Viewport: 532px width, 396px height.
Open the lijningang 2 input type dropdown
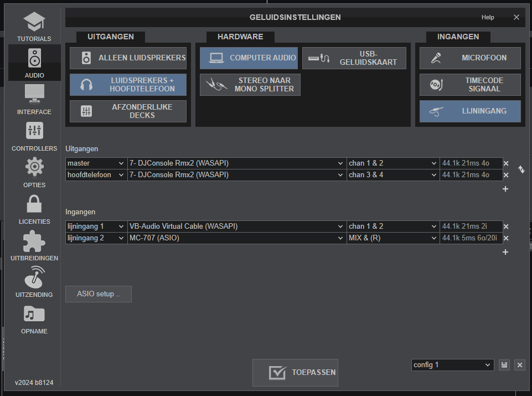pyautogui.click(x=96, y=238)
